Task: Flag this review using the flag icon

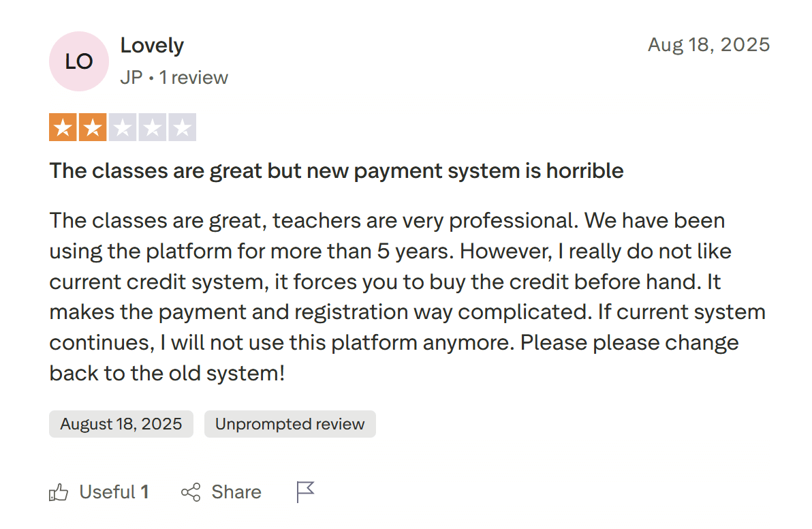Action: pos(305,492)
